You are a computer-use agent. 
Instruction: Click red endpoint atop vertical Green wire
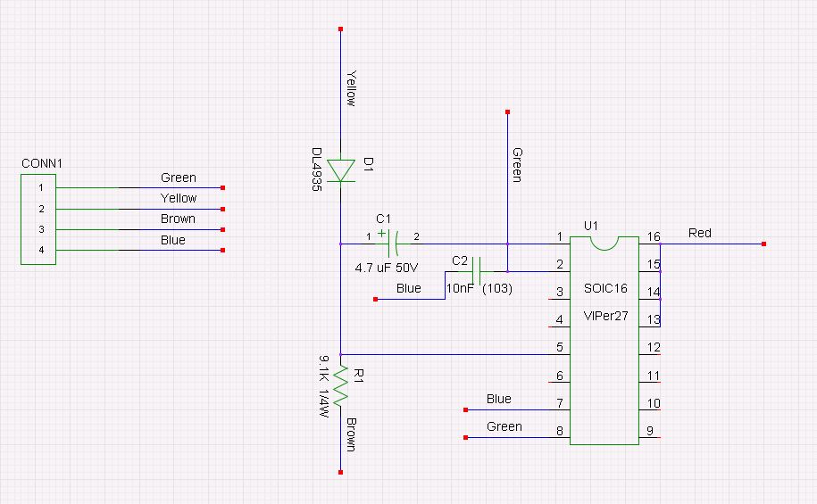(507, 112)
